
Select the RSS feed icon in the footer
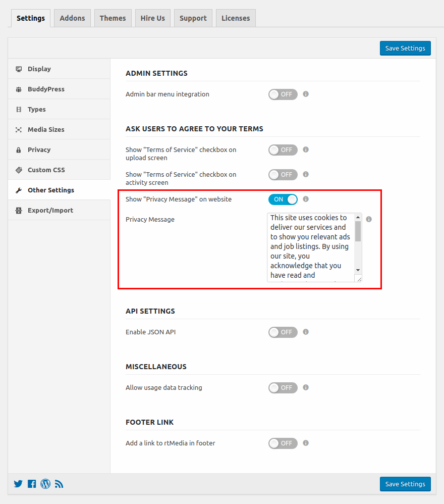59,484
